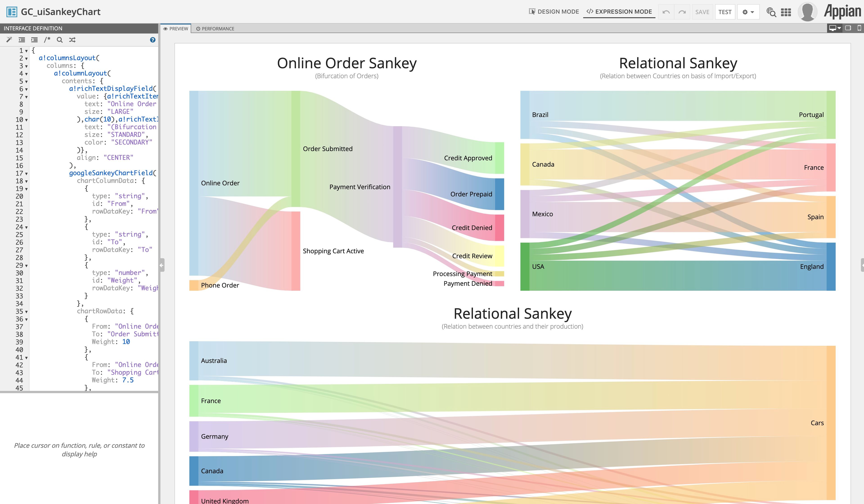
Task: Click code text 'size: "LARGE"'
Action: point(109,112)
